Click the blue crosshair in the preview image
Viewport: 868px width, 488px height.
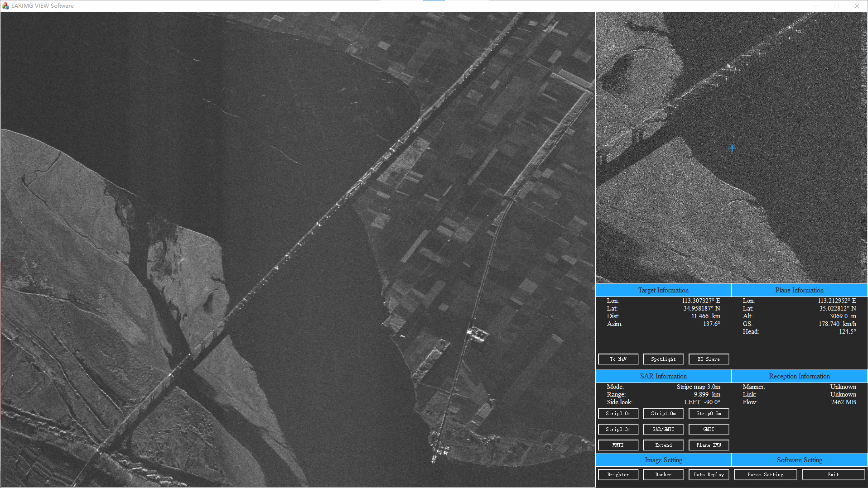coord(732,148)
